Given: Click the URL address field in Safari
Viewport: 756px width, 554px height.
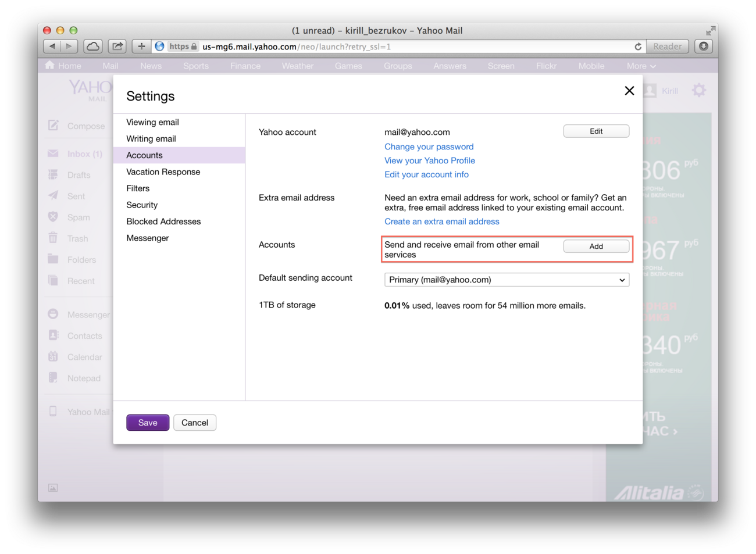Looking at the screenshot, I should [407, 47].
